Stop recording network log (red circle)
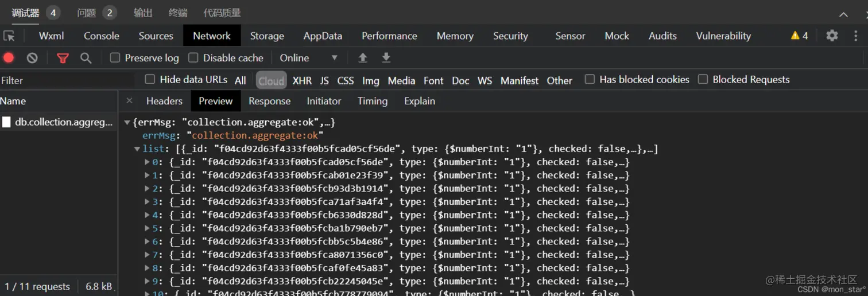Viewport: 868px width, 296px height. tap(9, 57)
